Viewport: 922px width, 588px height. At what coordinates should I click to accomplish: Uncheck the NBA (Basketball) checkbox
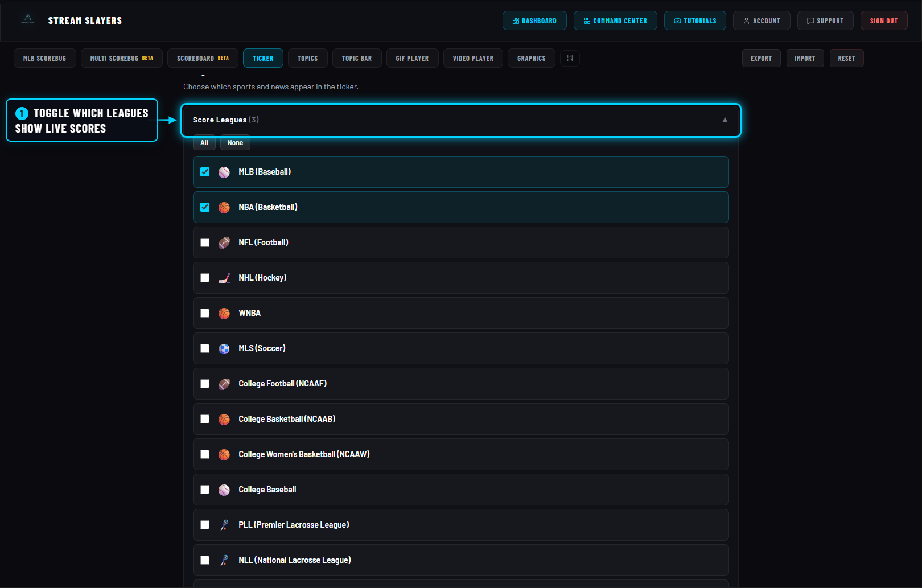tap(205, 207)
